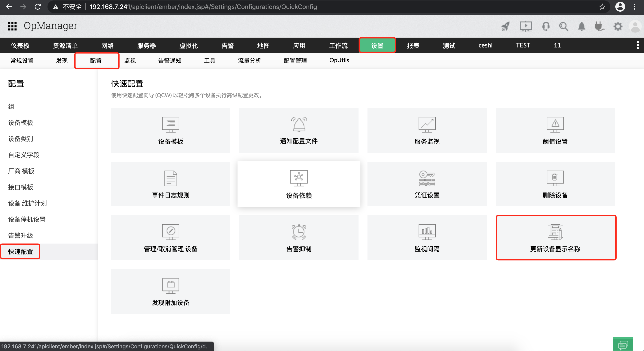Viewport: 644px width, 351px height.
Task: Open the 发现附加设备 card
Action: (171, 291)
